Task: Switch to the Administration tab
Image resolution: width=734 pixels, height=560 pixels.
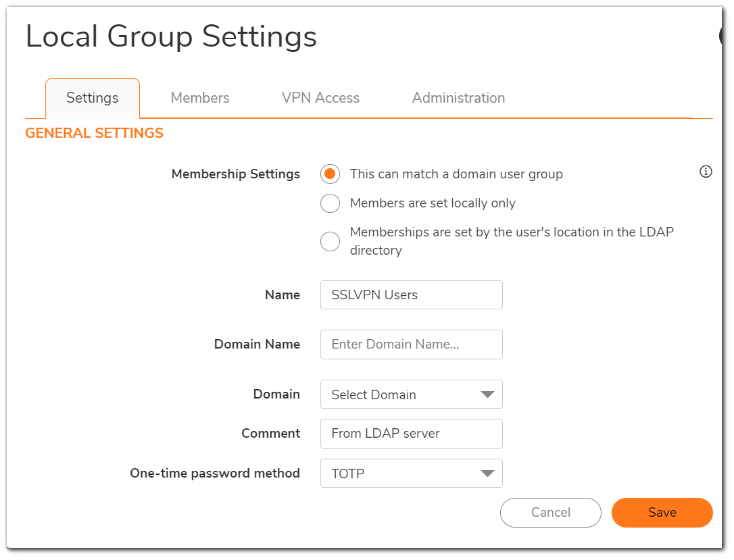Action: pyautogui.click(x=458, y=97)
